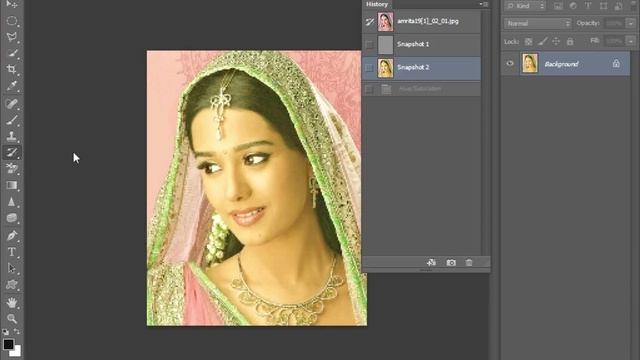Click the History panel vertical scrollbar
The height and width of the screenshot is (360, 640).
click(x=485, y=133)
